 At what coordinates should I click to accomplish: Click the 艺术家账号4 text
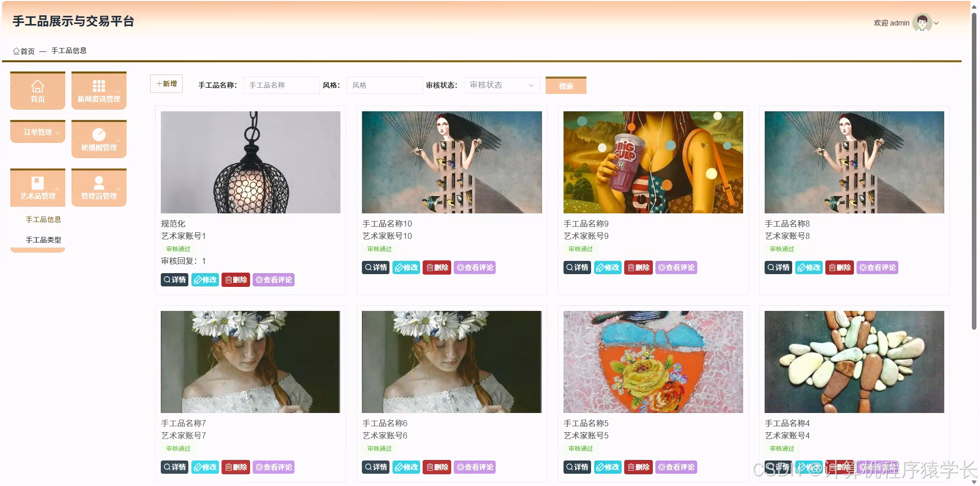(x=787, y=435)
